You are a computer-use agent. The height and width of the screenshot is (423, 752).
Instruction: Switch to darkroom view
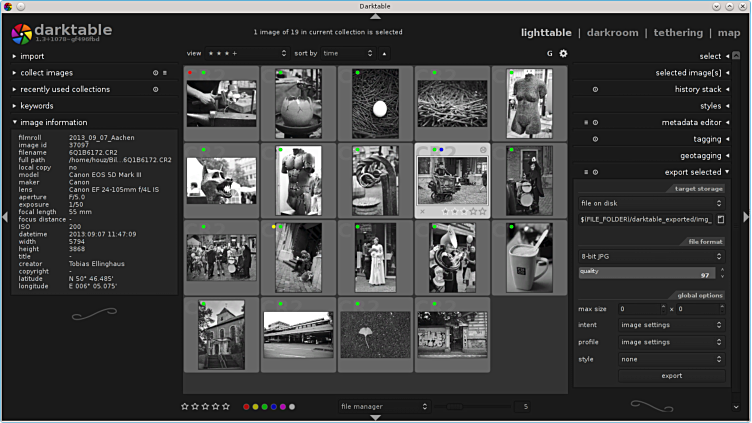coord(613,33)
